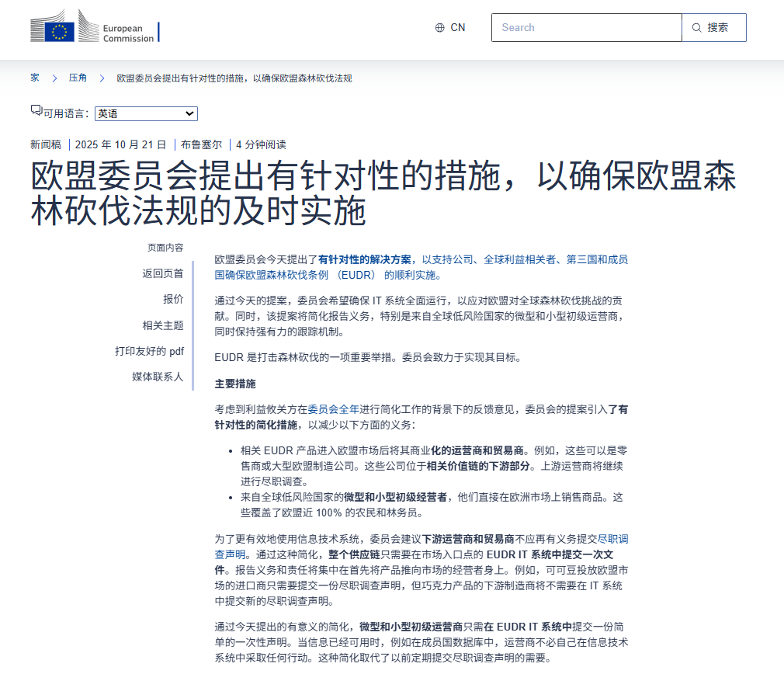Click the globe language icon
The width and height of the screenshot is (784, 674).
[440, 28]
